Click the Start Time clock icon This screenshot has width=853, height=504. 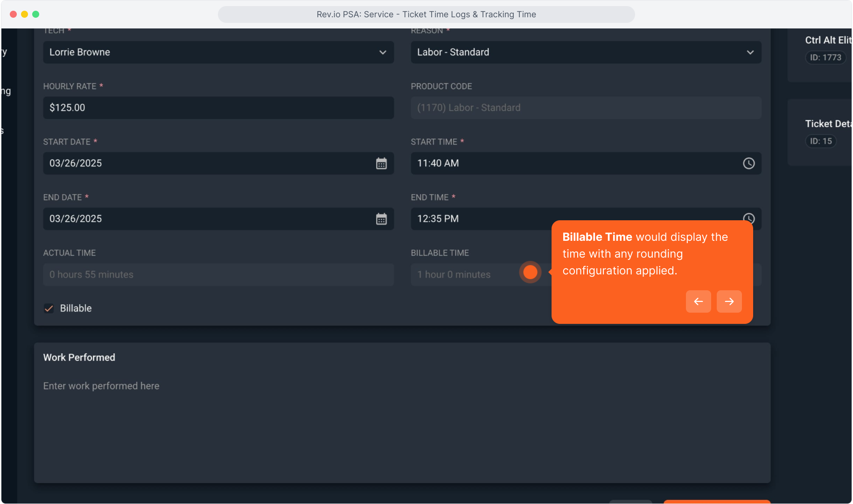point(748,163)
